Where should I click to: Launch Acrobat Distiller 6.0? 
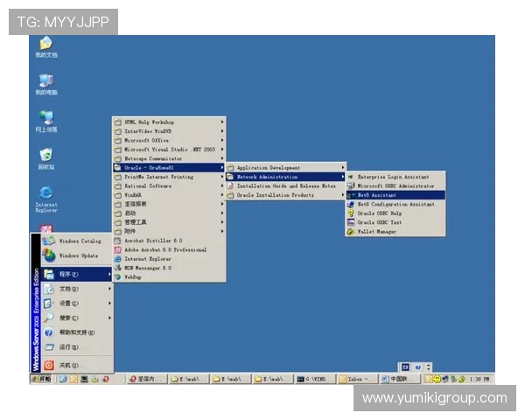click(170, 241)
